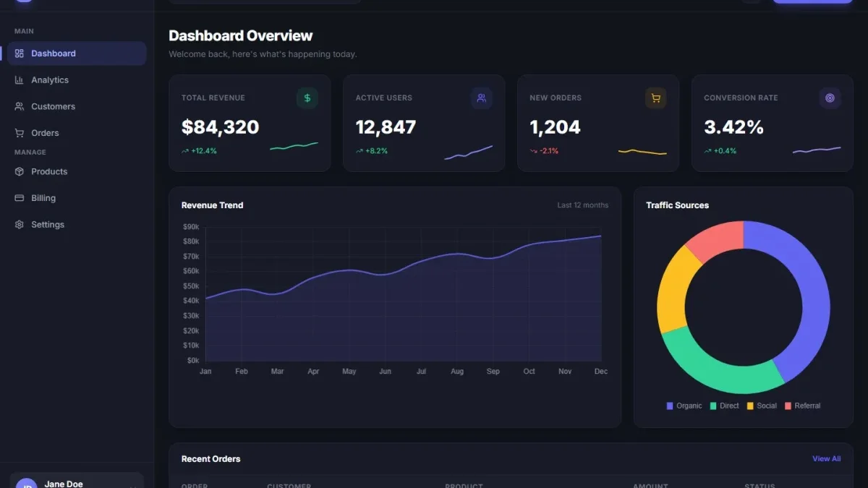
Task: Click the Customers people icon in sidebar
Action: [20, 106]
